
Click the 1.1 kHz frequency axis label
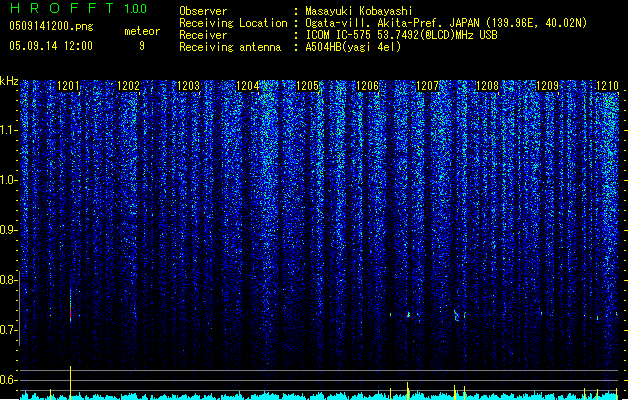[x=9, y=130]
